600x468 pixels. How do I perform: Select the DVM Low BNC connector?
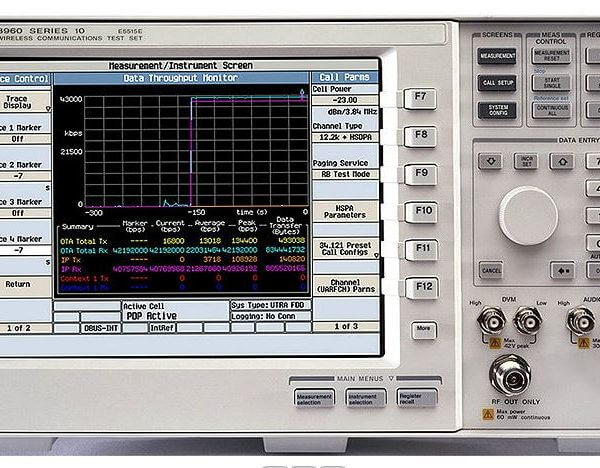pyautogui.click(x=528, y=321)
